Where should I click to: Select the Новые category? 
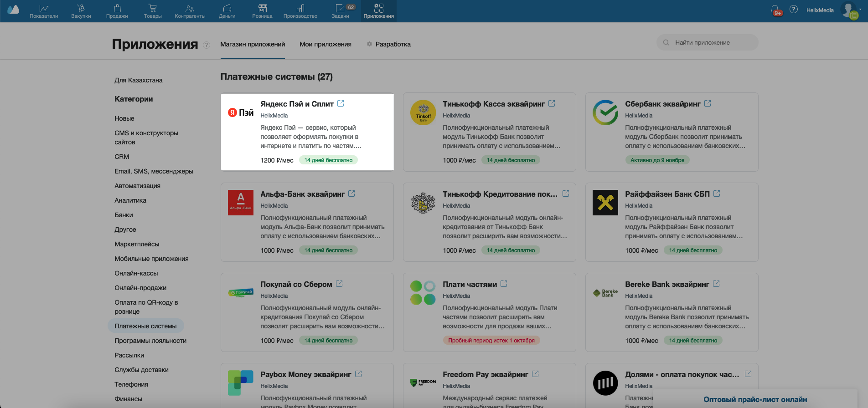tap(124, 118)
